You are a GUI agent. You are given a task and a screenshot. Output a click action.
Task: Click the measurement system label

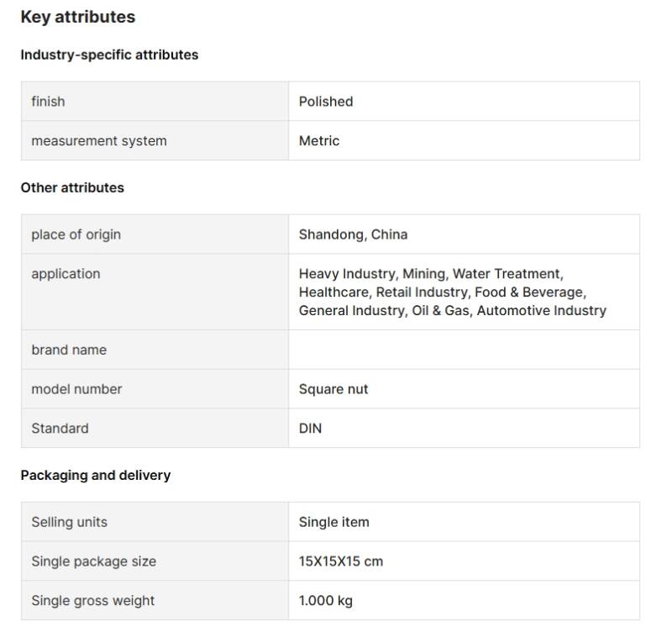99,141
